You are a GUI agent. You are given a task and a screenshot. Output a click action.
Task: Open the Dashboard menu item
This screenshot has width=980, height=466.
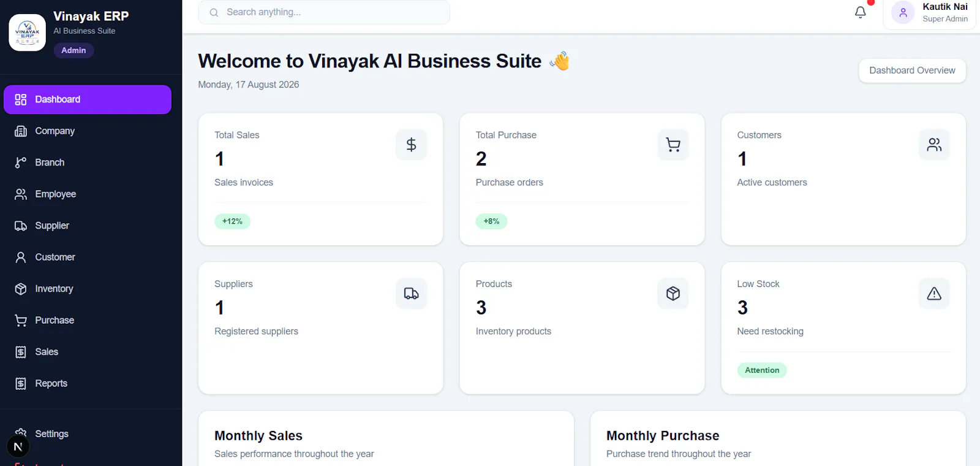88,99
